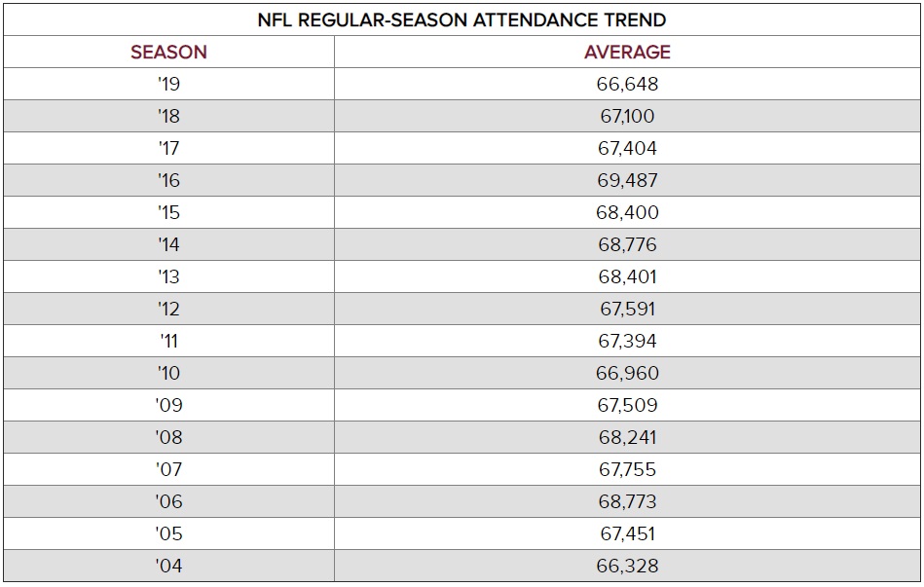Select the 68,241 average for '08
Viewport: 924px width, 587px height.
627,438
